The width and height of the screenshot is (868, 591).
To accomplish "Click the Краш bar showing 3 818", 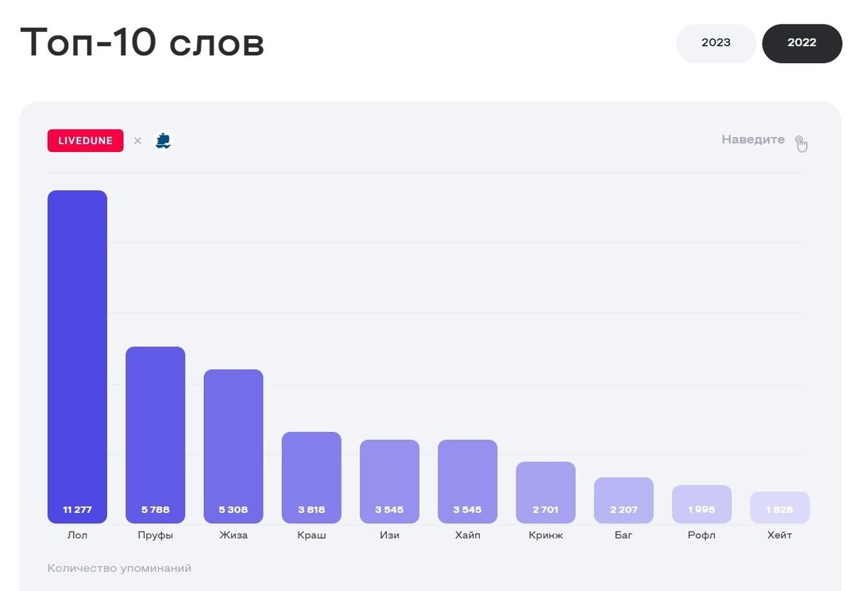I will pos(312,477).
